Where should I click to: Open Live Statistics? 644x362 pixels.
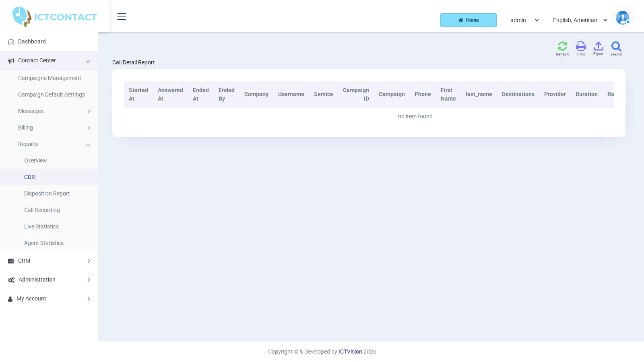pos(41,226)
